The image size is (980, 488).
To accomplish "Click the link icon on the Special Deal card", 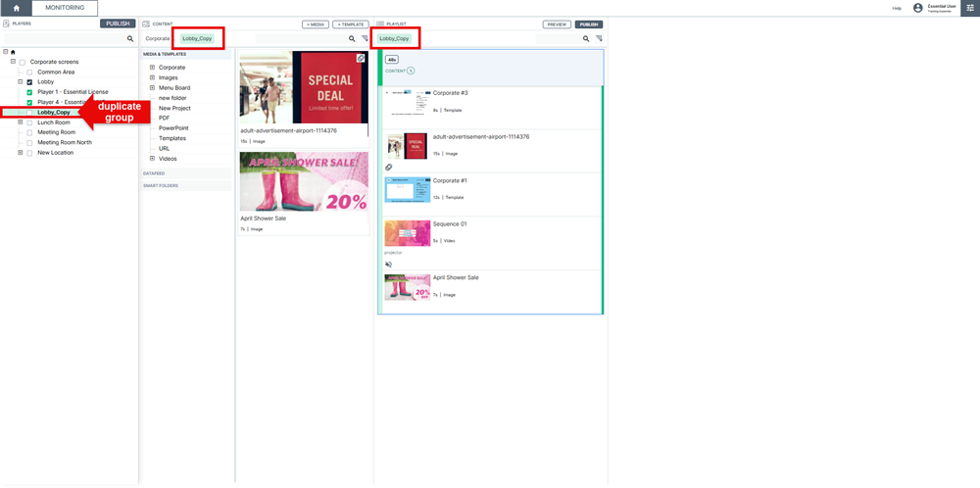I will click(x=361, y=58).
